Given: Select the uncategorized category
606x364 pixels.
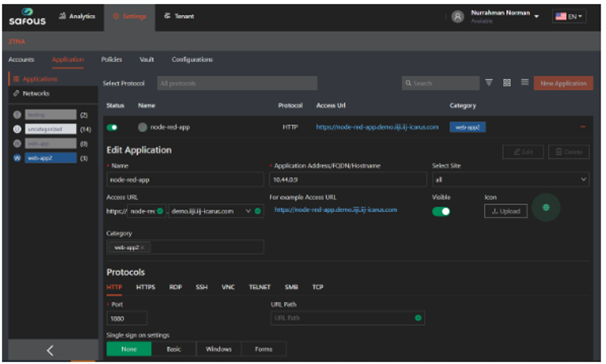Looking at the screenshot, I should pyautogui.click(x=51, y=129).
